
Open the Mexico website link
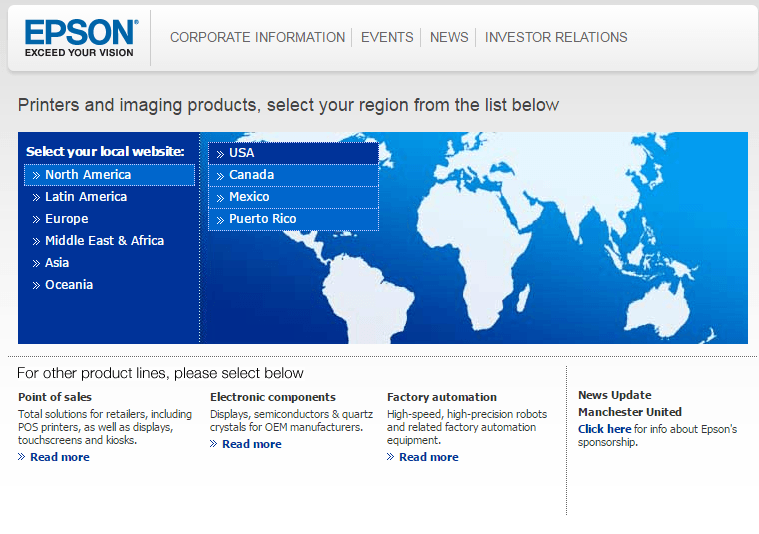293,197
